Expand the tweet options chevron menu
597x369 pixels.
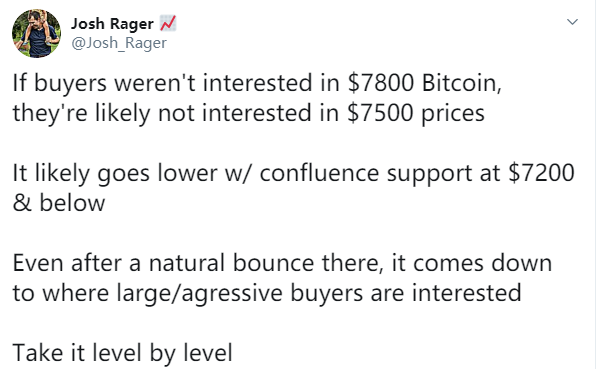(x=572, y=22)
